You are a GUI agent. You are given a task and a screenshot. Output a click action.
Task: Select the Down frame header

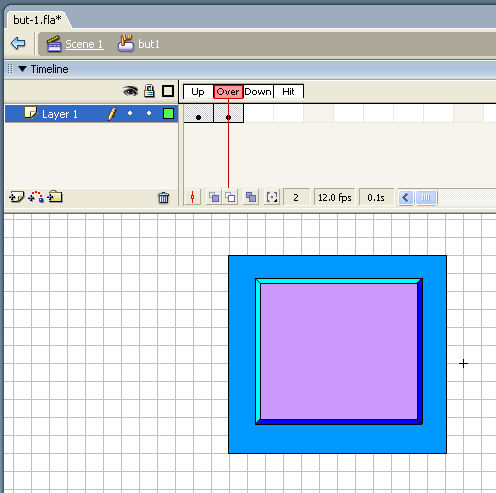(x=258, y=91)
